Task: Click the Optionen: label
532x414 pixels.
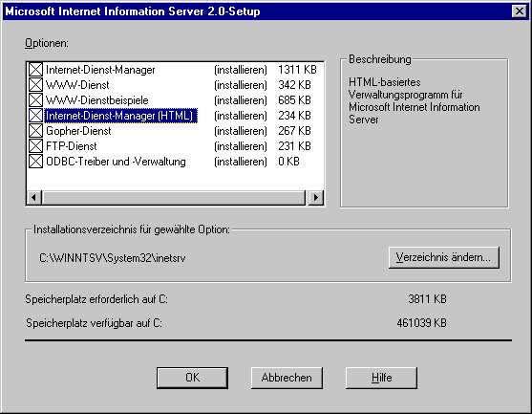Action: pyautogui.click(x=47, y=43)
